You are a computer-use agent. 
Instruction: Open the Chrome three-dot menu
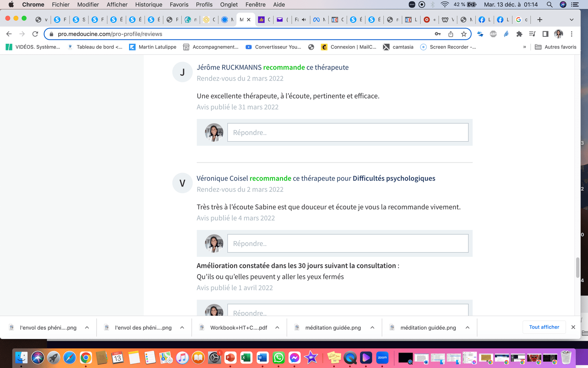[571, 34]
